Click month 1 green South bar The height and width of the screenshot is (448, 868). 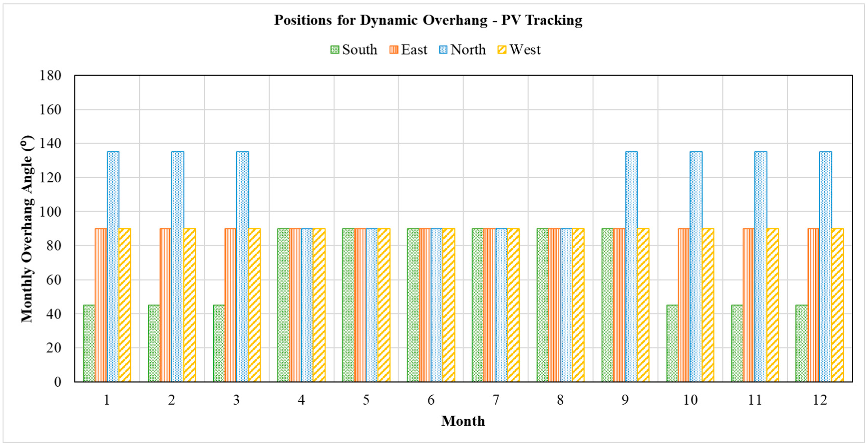point(89,343)
